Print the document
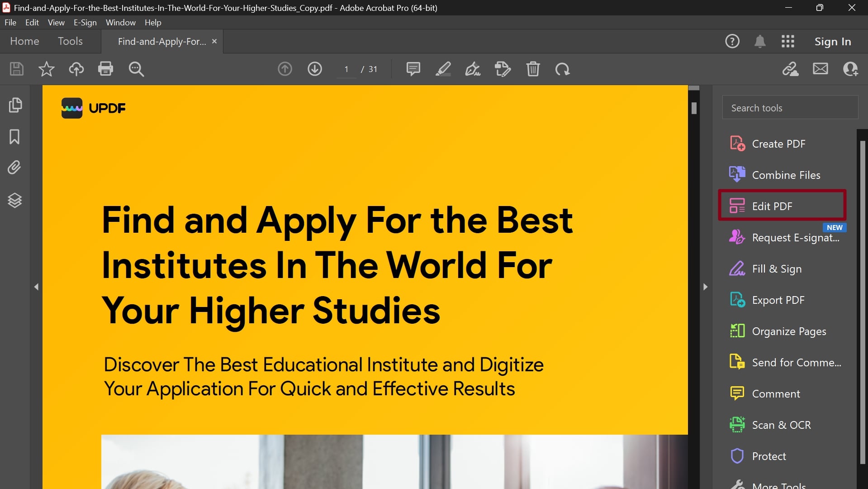868x489 pixels. [x=105, y=69]
